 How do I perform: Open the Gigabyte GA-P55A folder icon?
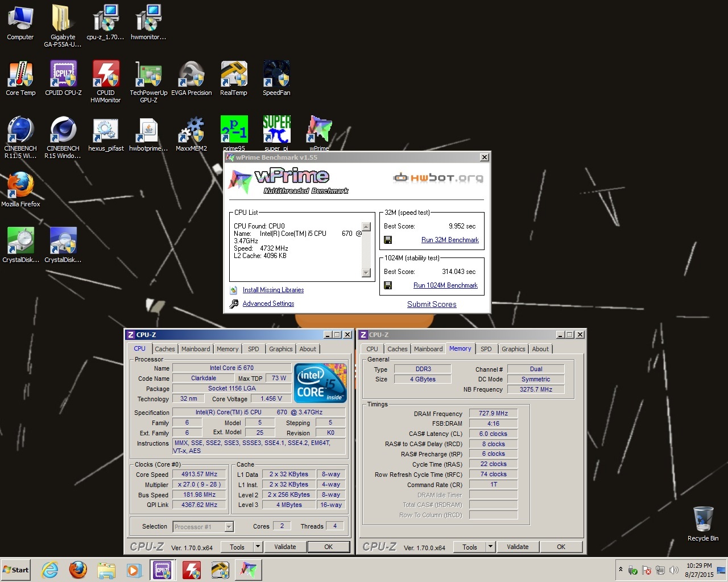[x=63, y=26]
